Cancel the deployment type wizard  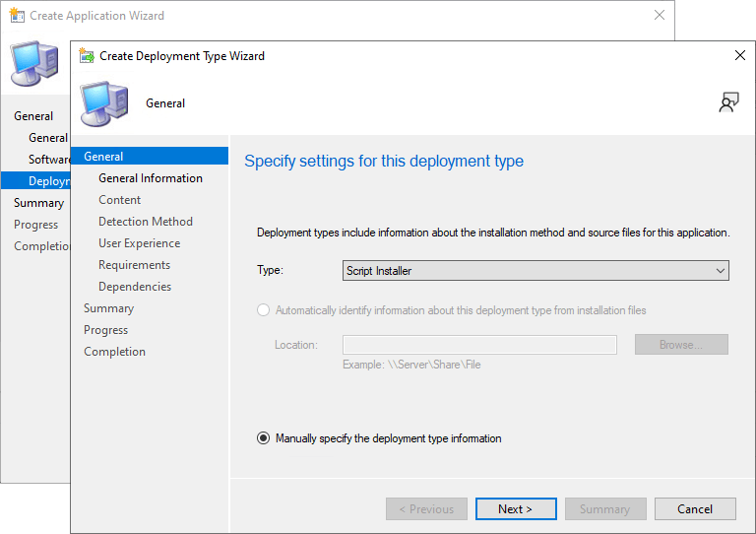[695, 509]
